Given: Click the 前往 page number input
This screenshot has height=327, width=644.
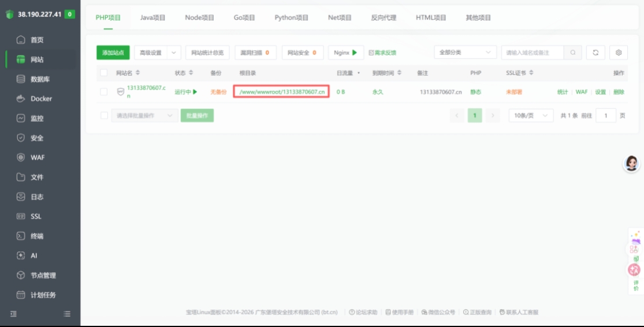Looking at the screenshot, I should coord(605,115).
